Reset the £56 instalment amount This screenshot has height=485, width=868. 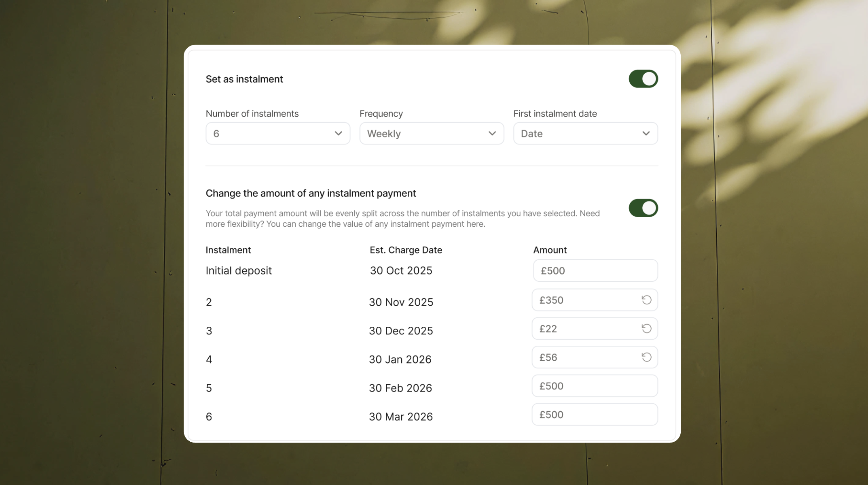[x=646, y=357]
